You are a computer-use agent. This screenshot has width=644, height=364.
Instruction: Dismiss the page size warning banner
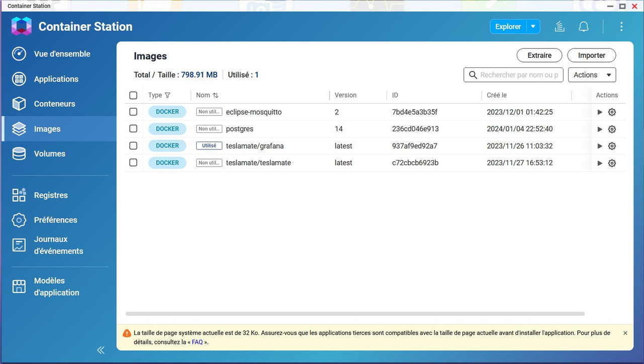625,333
